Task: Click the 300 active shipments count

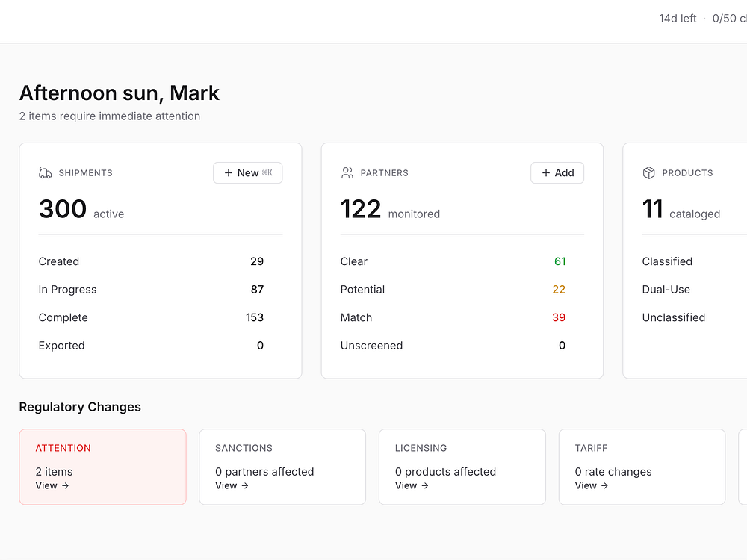Action: pos(81,210)
